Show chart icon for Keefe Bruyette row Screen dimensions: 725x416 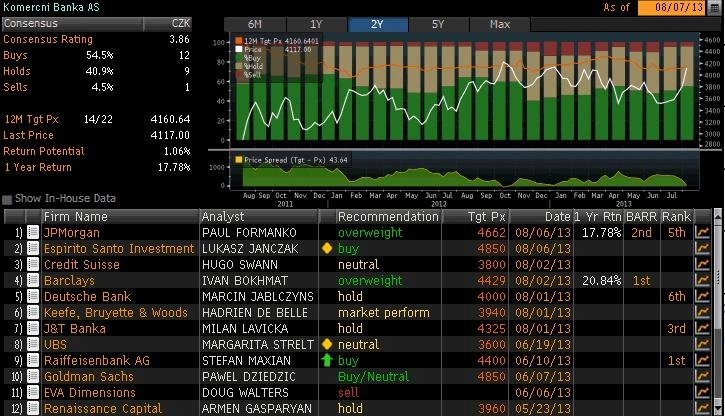[702, 312]
